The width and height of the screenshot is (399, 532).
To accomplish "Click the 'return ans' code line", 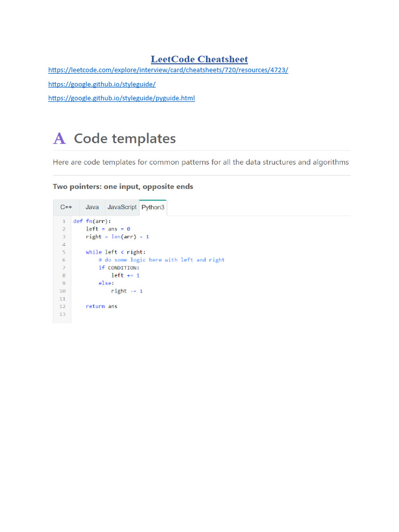I will (x=102, y=306).
